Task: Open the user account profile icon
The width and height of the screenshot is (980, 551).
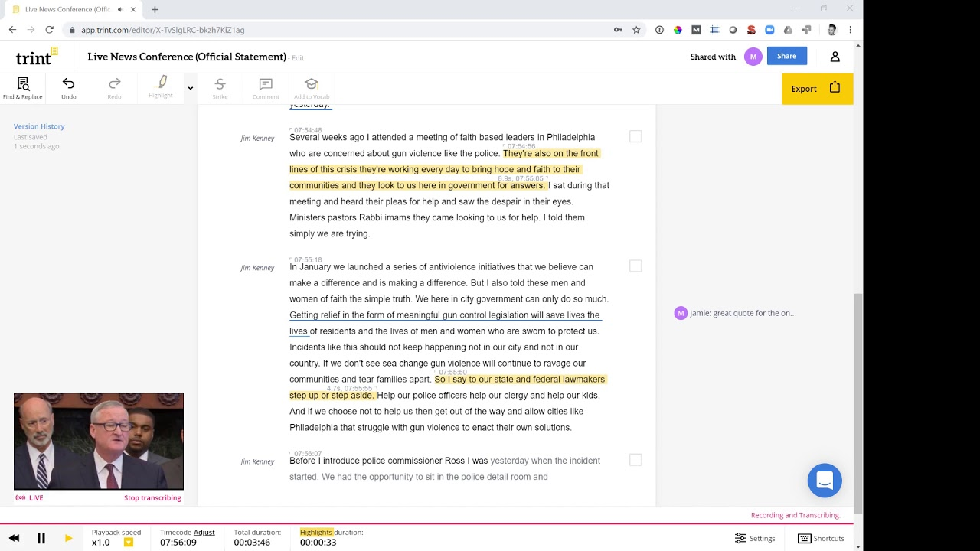Action: pos(835,57)
